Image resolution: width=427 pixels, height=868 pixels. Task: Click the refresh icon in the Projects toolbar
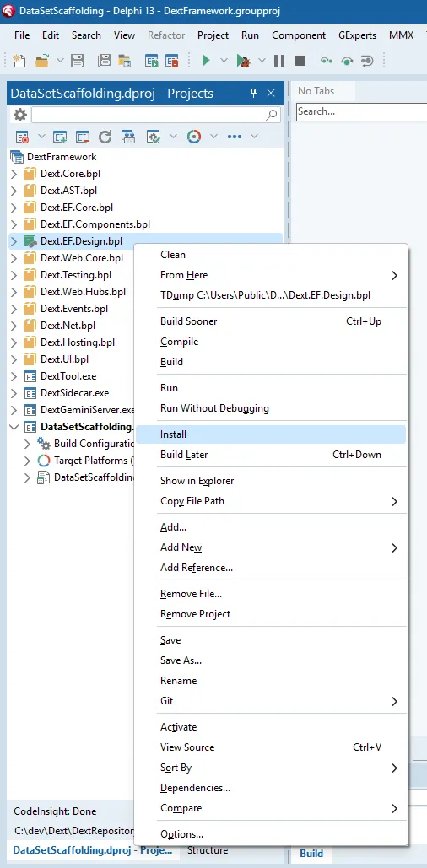click(105, 136)
